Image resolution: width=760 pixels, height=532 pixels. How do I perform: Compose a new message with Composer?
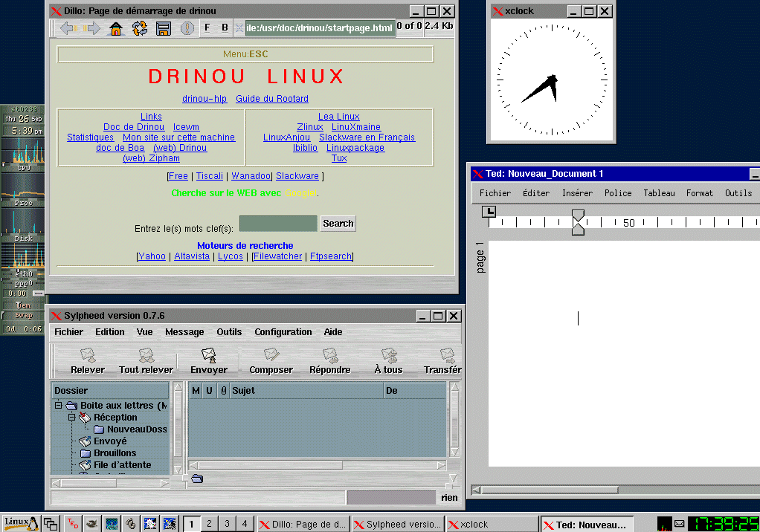271,361
